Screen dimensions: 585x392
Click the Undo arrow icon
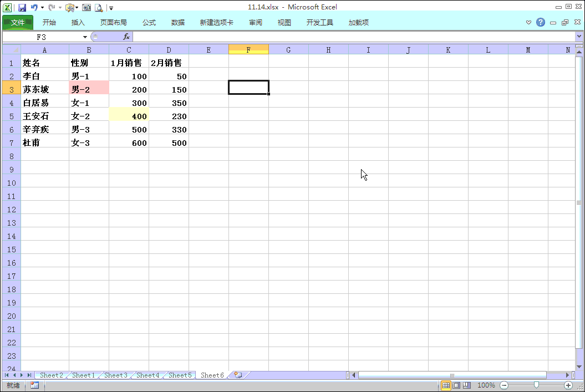point(34,7)
